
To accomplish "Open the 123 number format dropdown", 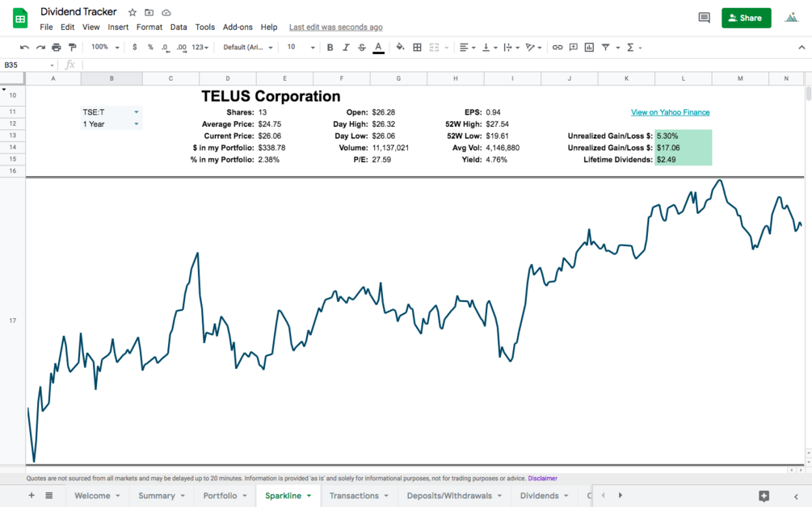I will tap(200, 47).
